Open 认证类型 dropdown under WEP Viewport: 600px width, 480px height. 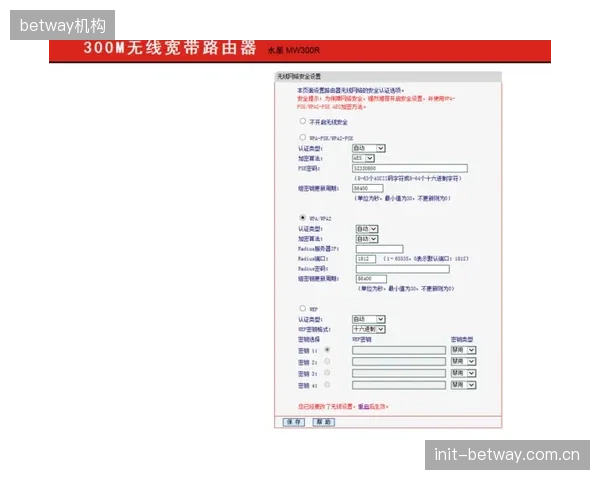click(x=368, y=319)
